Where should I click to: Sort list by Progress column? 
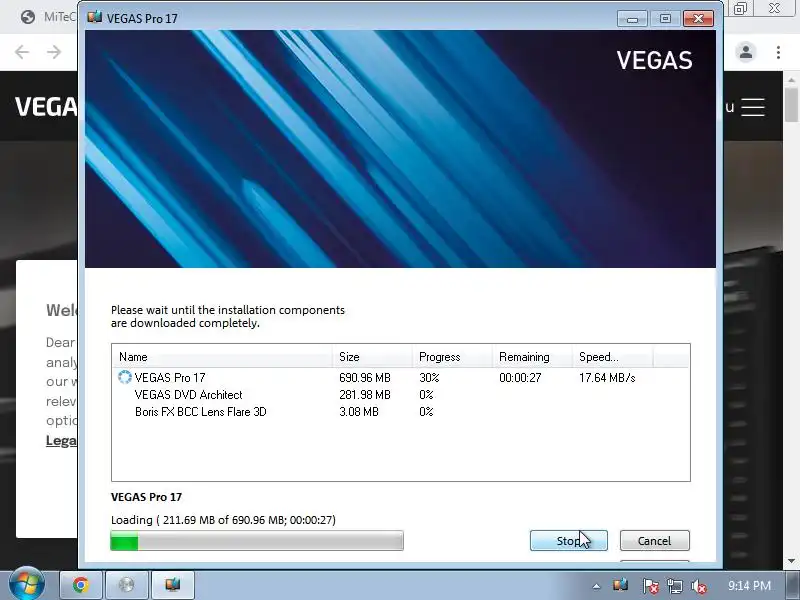click(x=452, y=357)
